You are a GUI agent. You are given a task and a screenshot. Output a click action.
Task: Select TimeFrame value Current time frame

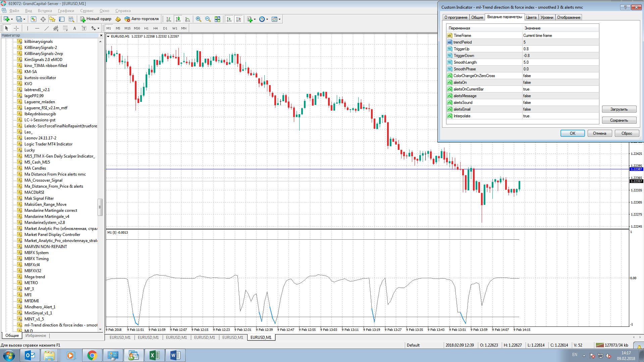(560, 36)
